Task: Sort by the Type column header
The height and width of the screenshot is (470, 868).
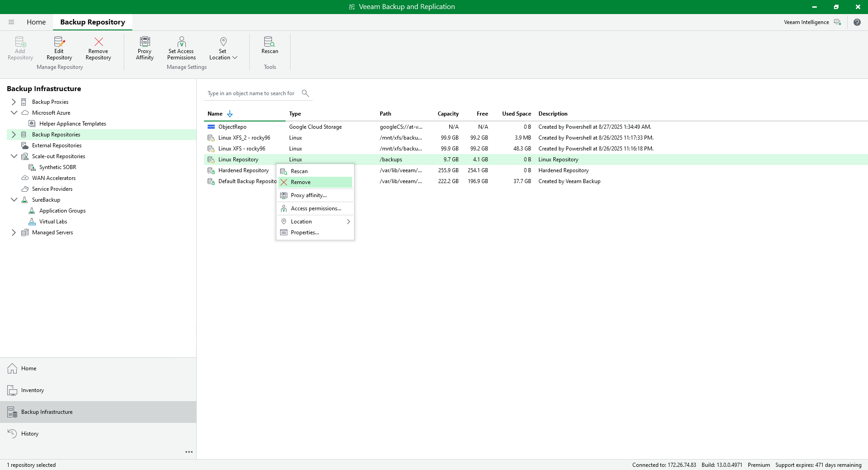Action: click(x=295, y=114)
